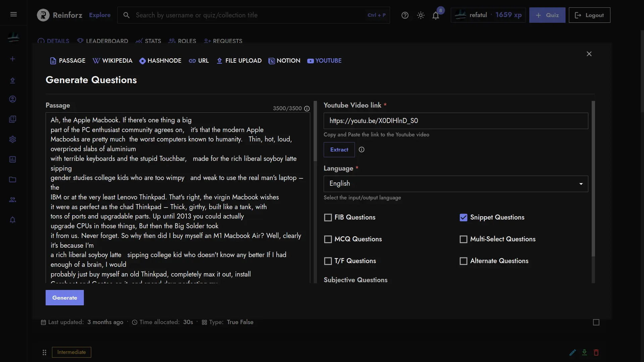This screenshot has width=644, height=362.
Task: Click the Generate button
Action: pyautogui.click(x=65, y=298)
